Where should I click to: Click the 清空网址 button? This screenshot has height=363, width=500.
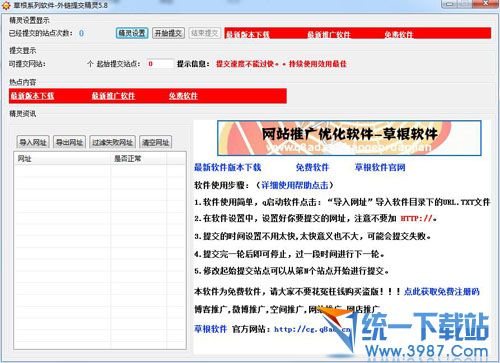156,142
